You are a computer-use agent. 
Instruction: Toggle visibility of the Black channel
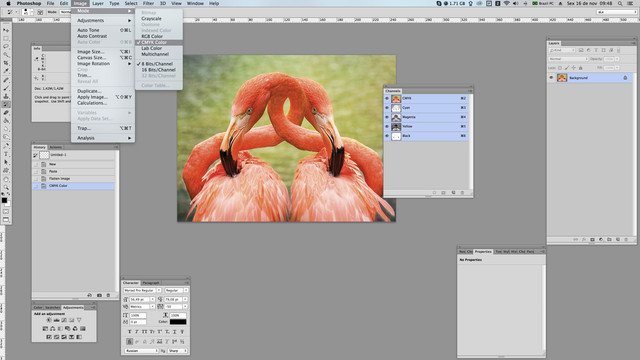pos(387,136)
